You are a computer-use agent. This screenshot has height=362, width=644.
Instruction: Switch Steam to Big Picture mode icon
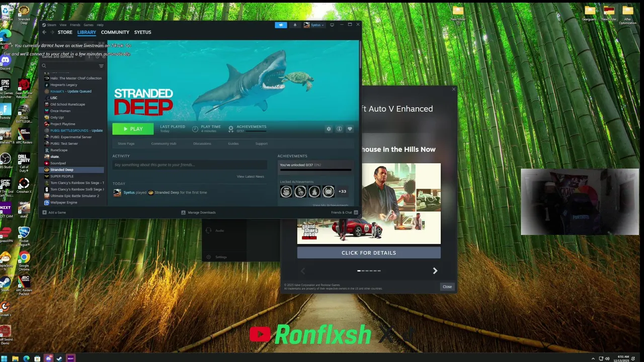coord(332,25)
